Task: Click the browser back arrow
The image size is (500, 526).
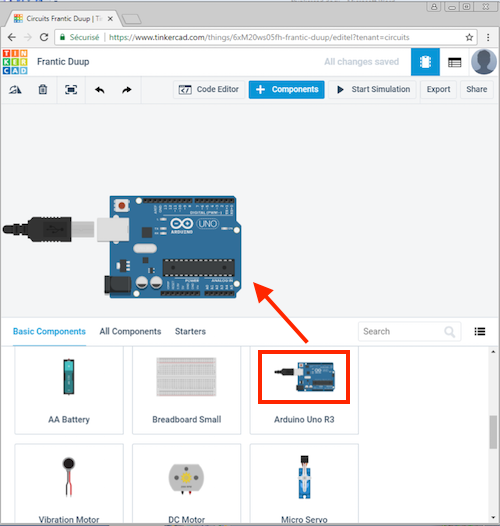Action: pos(12,37)
